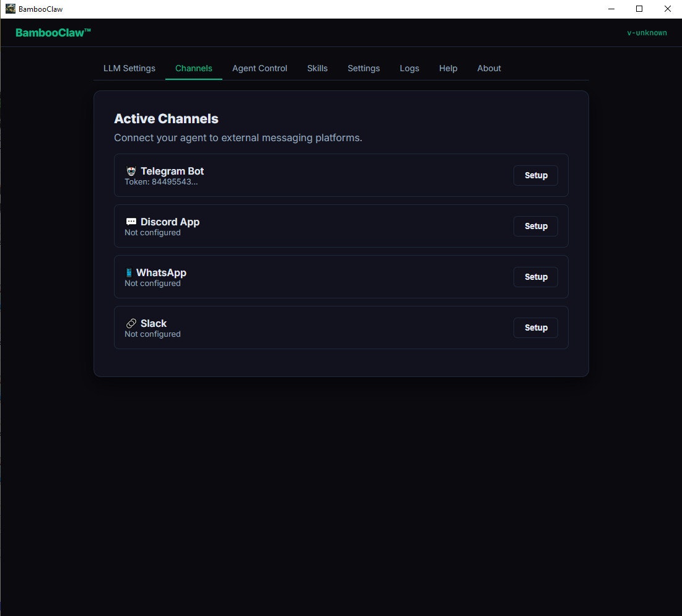Click the Telegram Bot robot icon

click(x=131, y=171)
